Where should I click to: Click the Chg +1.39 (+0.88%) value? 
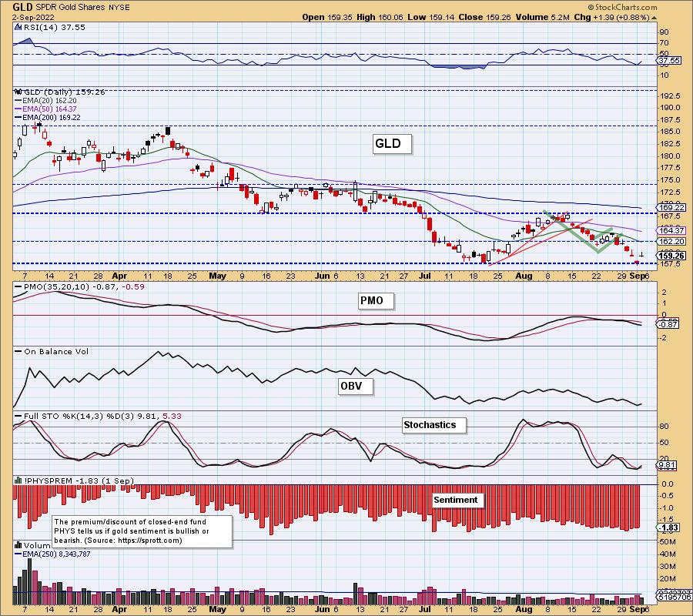click(611, 17)
